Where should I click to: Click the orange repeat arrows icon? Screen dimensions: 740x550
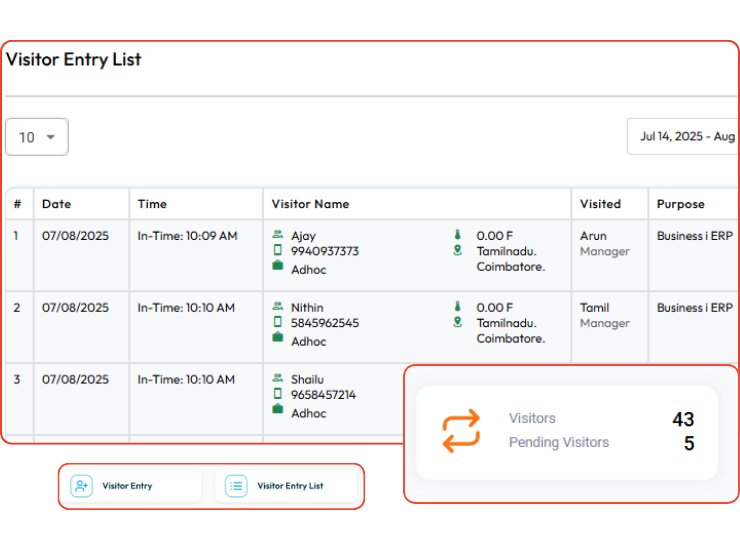tap(461, 431)
